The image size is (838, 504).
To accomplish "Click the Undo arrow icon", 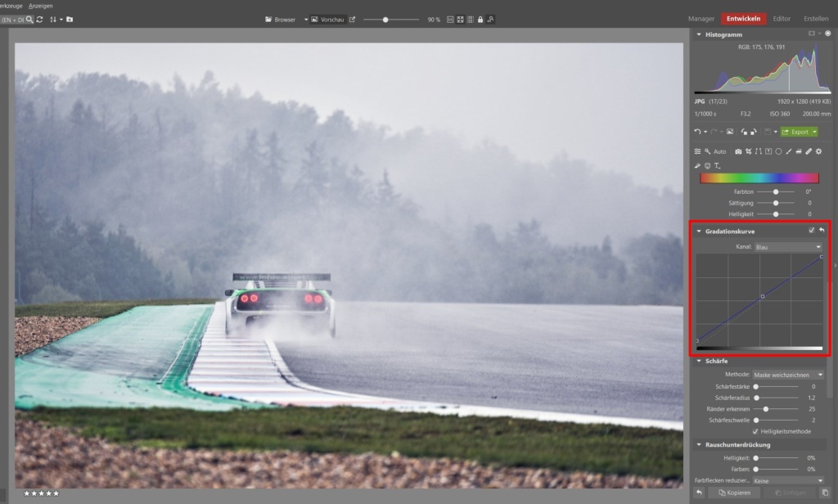I will click(697, 132).
